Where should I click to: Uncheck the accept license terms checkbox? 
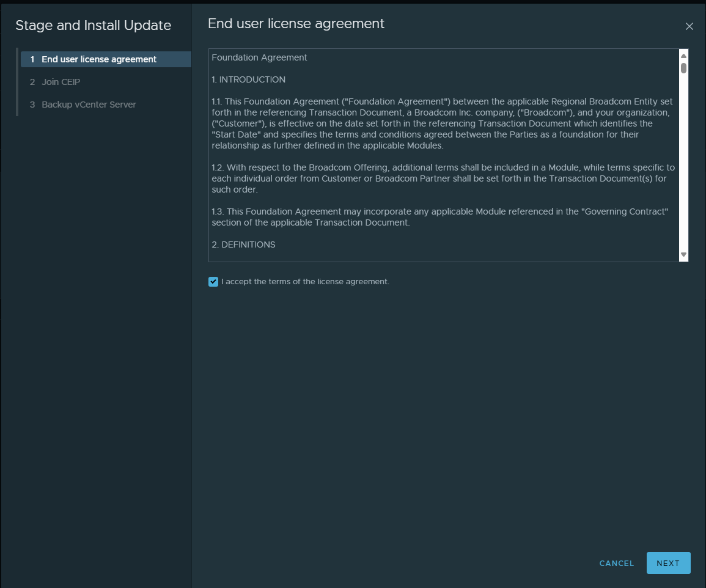(213, 282)
